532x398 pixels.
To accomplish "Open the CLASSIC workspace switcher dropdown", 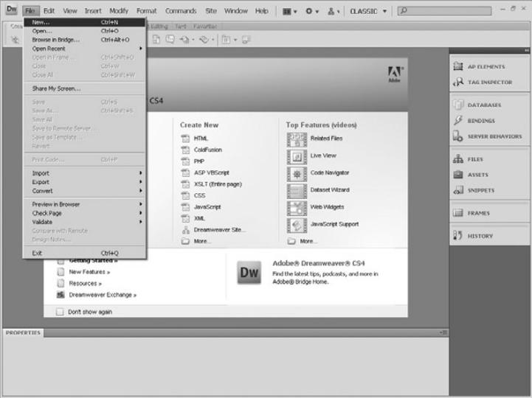I will 368,11.
